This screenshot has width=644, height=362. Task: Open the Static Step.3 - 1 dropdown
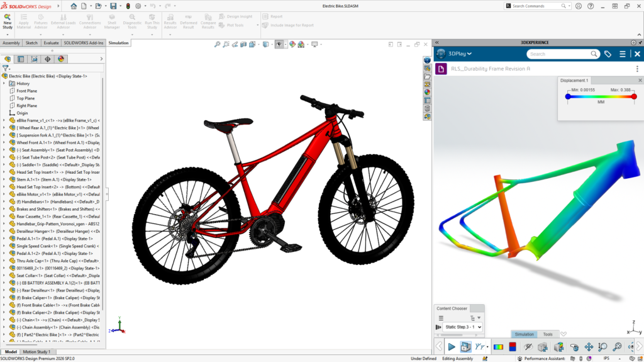tap(462, 327)
